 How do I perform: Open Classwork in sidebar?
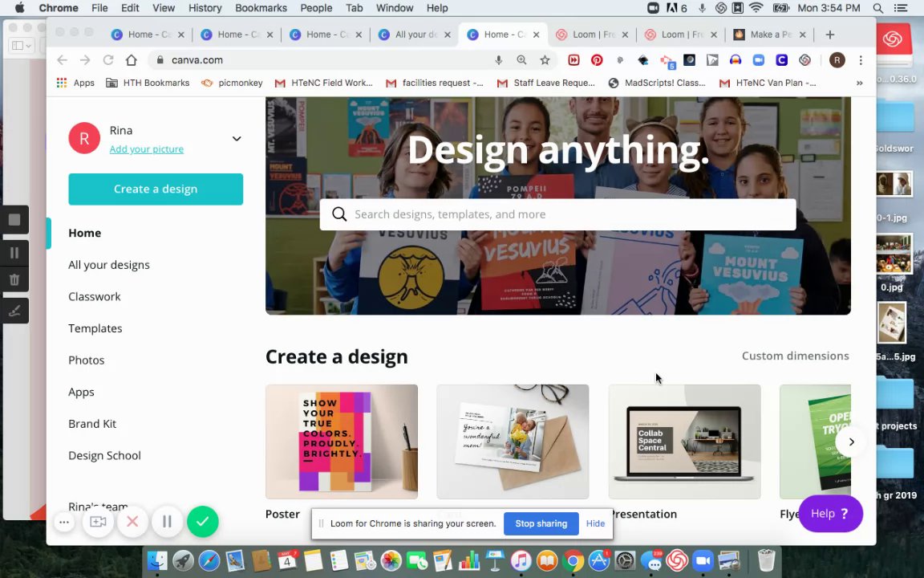pyautogui.click(x=95, y=297)
